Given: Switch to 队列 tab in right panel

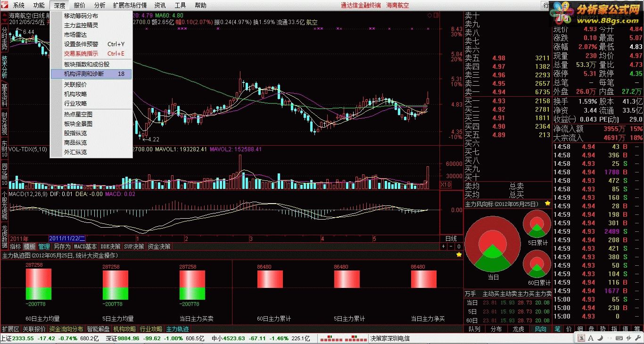Looking at the screenshot, I should tap(475, 329).
